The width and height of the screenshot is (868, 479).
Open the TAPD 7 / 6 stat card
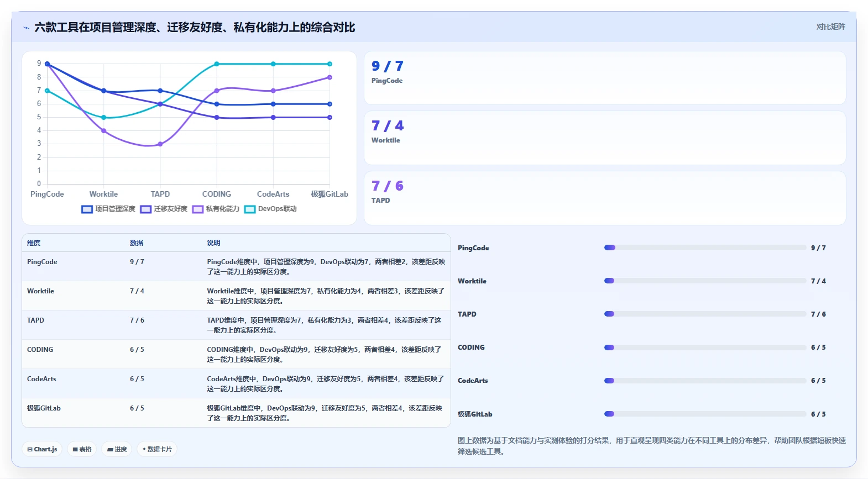pos(605,198)
